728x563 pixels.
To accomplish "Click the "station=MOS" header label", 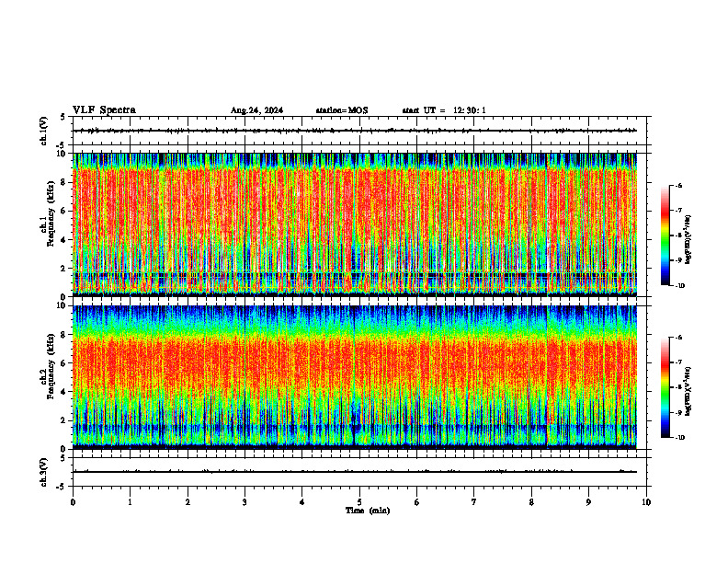I will pos(342,110).
